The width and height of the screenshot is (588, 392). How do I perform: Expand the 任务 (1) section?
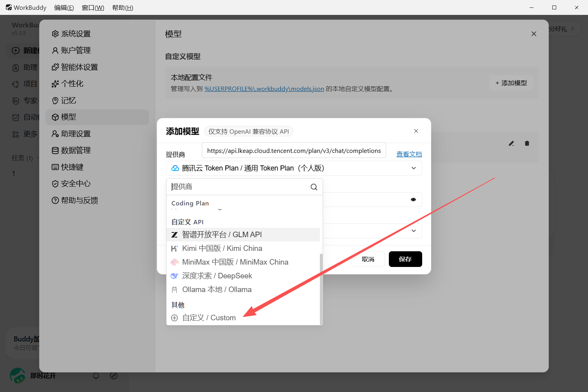click(x=25, y=158)
